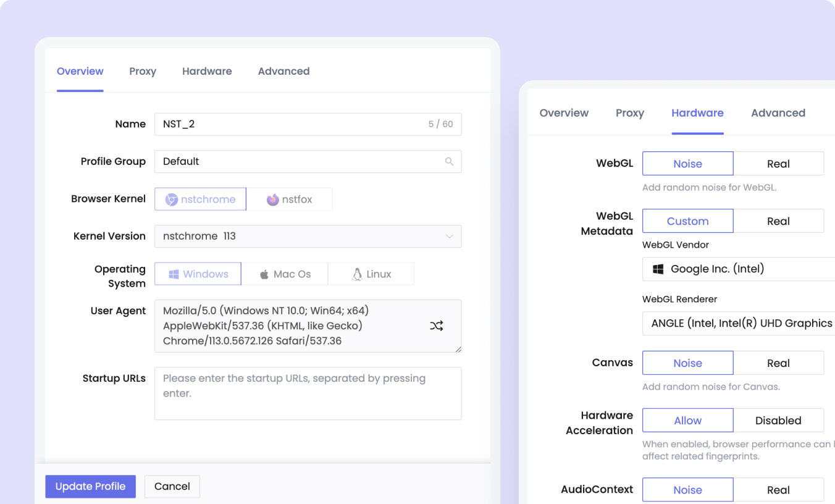Screen dimensions: 835x504
Task: Switch WebGL Metadata to Real
Action: [779, 220]
